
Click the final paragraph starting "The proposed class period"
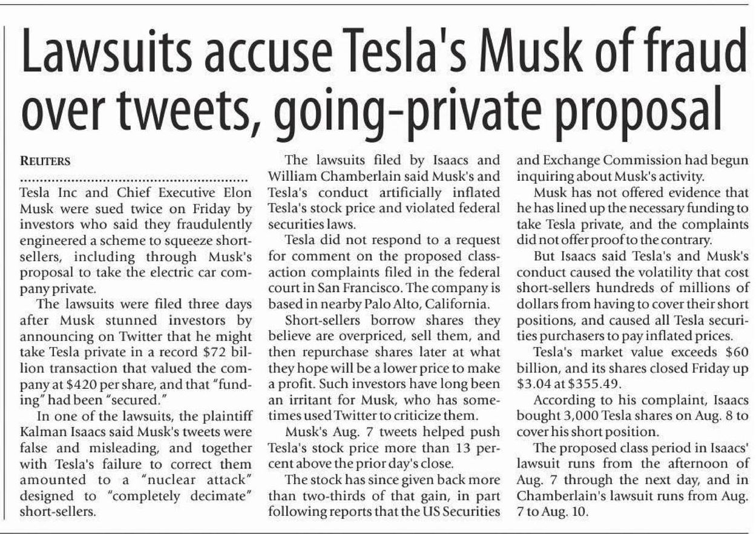632,479
